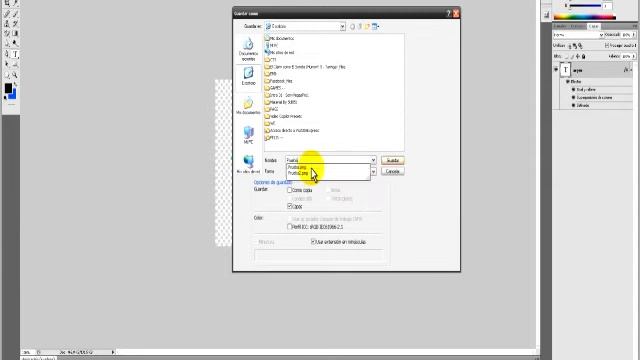Collapse the text layer effects list
640x360 pixels.
click(x=631, y=70)
